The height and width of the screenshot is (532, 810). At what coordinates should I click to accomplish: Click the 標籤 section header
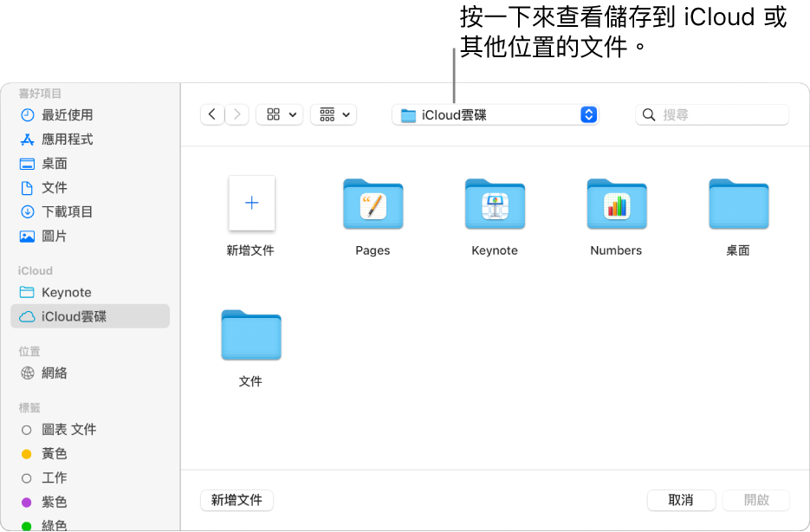coord(29,408)
